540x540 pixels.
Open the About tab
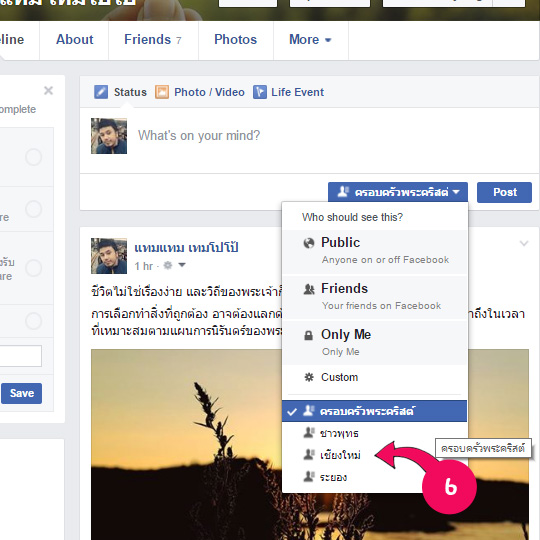coord(74,40)
